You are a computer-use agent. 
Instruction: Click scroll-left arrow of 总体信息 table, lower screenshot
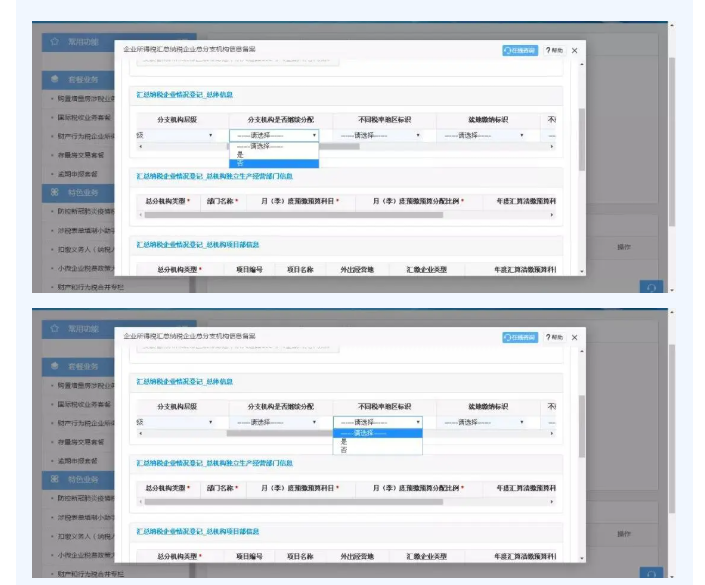click(x=141, y=433)
